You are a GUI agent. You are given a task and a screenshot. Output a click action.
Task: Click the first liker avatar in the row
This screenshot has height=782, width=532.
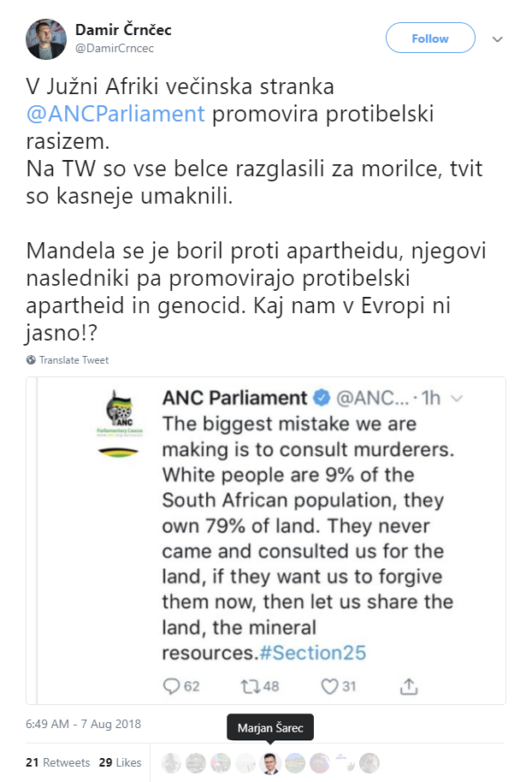point(172,762)
